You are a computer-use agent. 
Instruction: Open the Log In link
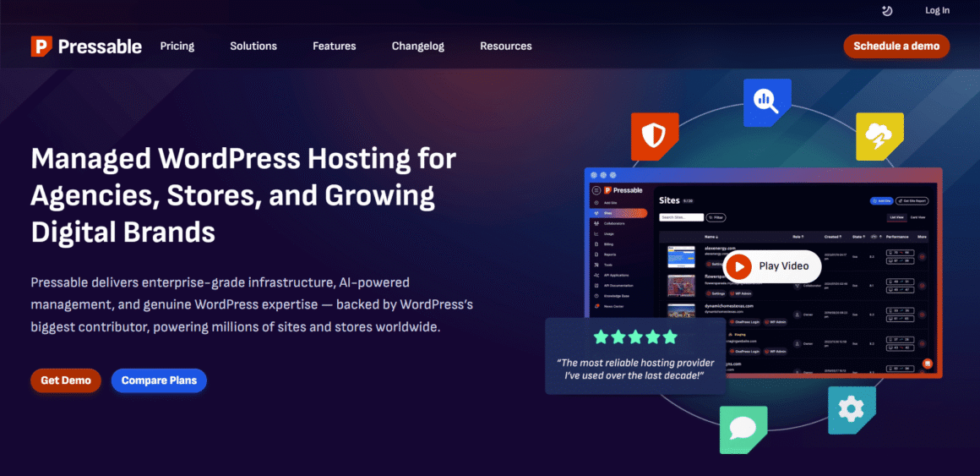point(938,10)
